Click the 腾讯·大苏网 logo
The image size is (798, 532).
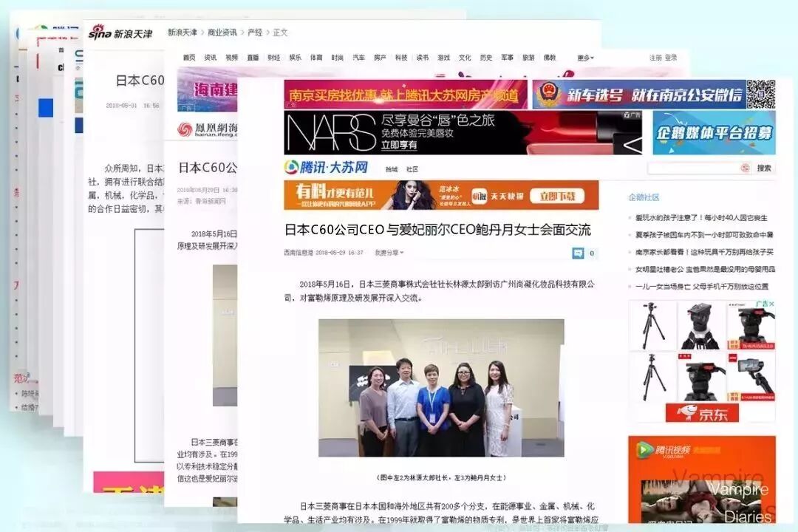click(x=327, y=167)
